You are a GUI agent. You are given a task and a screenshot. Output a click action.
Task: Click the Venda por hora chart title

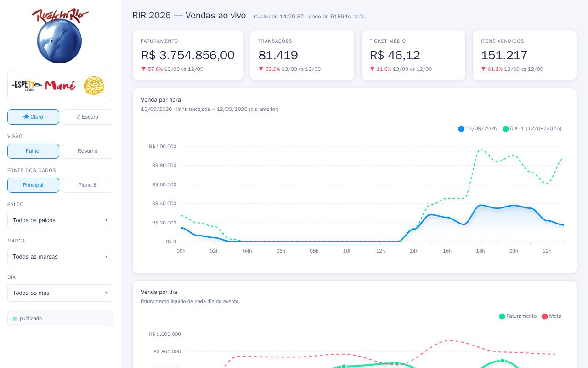161,100
